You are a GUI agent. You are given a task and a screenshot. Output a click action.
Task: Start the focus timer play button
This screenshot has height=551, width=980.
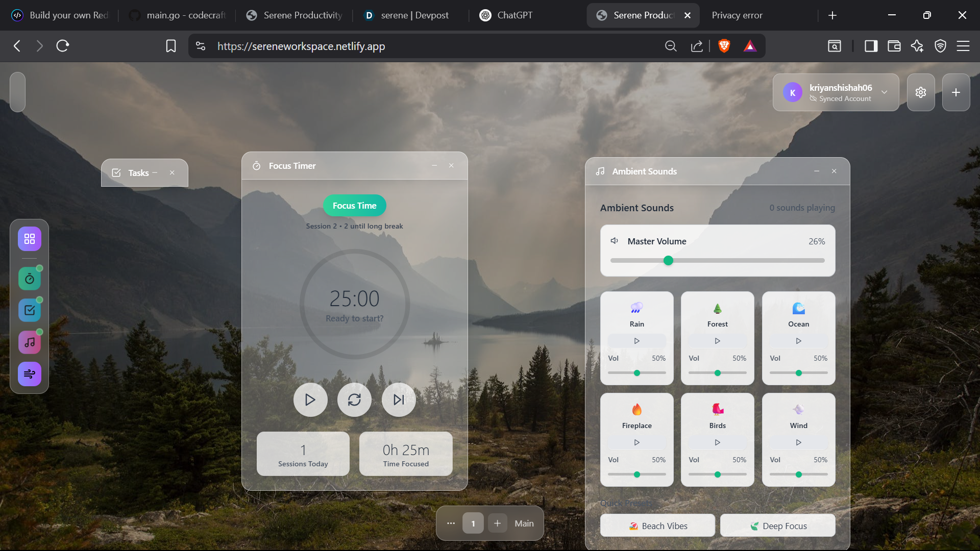pos(310,399)
